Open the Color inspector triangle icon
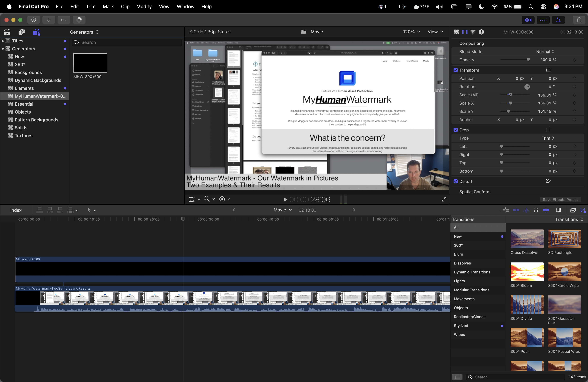 tap(473, 32)
